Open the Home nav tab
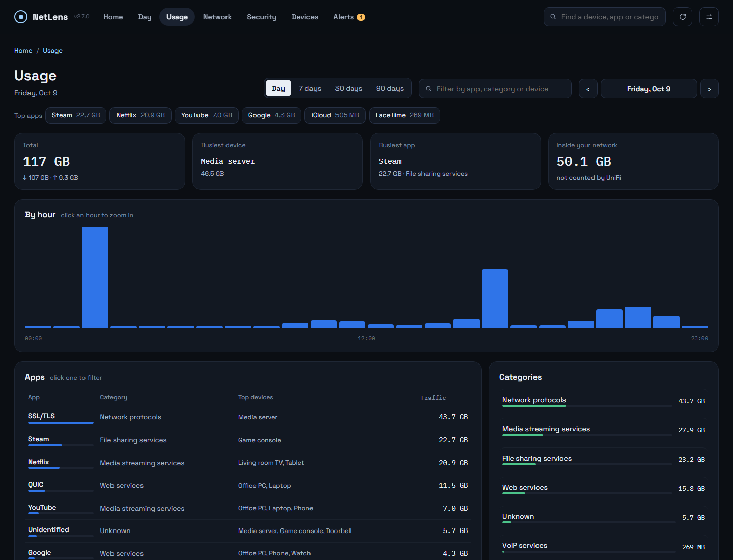Screen dimensions: 733x560 113,17
